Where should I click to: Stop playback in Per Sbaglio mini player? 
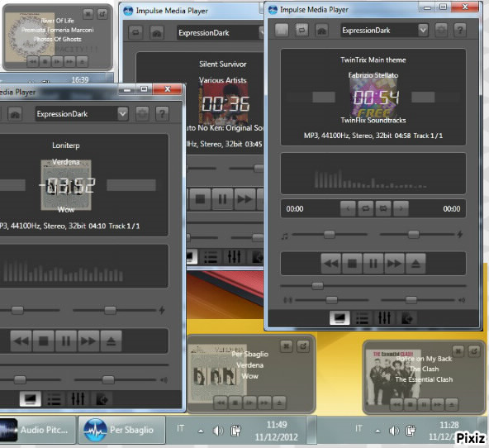pos(235,403)
